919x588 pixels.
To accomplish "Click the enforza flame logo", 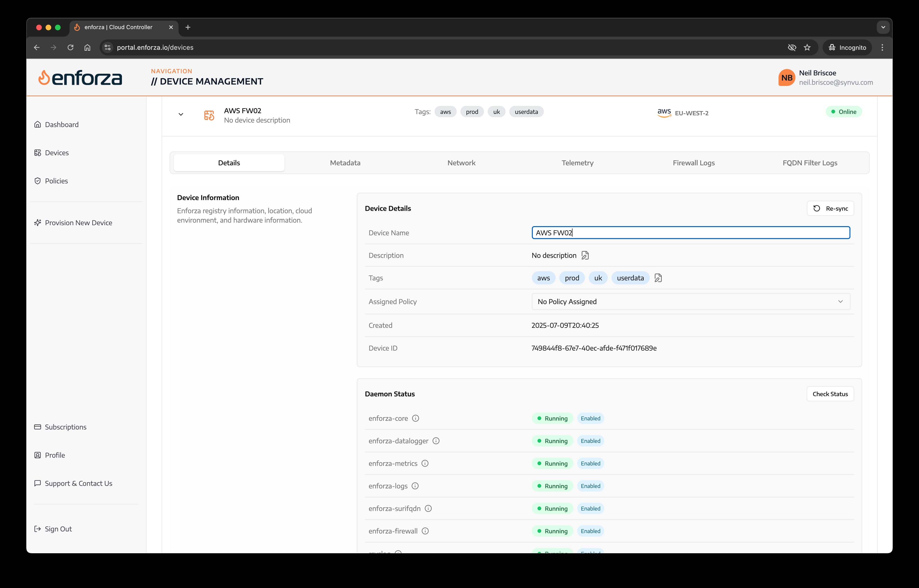I will coord(80,77).
